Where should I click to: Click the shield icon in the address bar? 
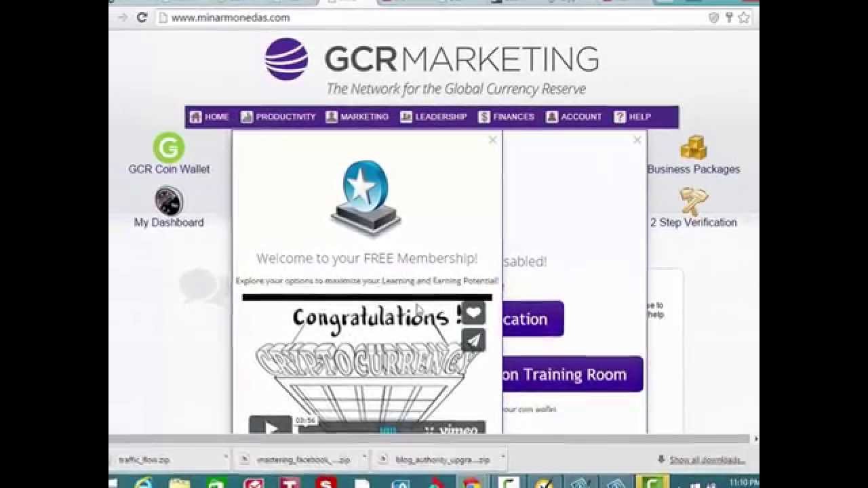(713, 18)
